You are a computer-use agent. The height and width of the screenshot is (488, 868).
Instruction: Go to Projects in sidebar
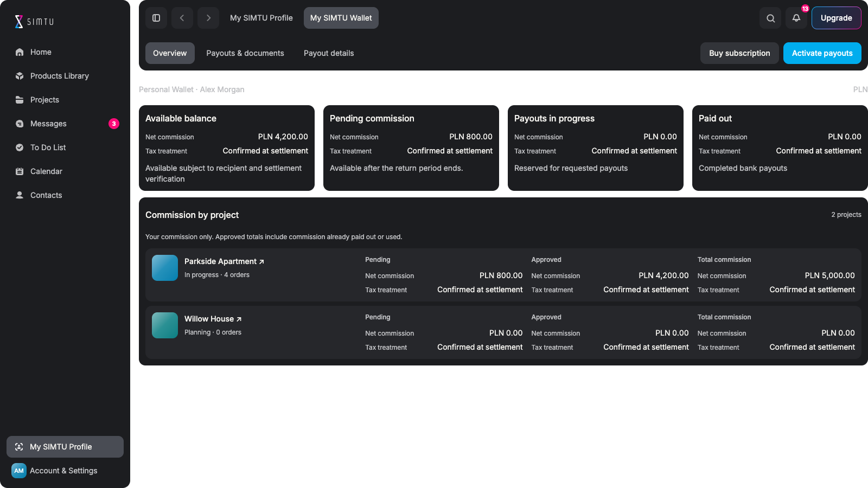(x=65, y=100)
